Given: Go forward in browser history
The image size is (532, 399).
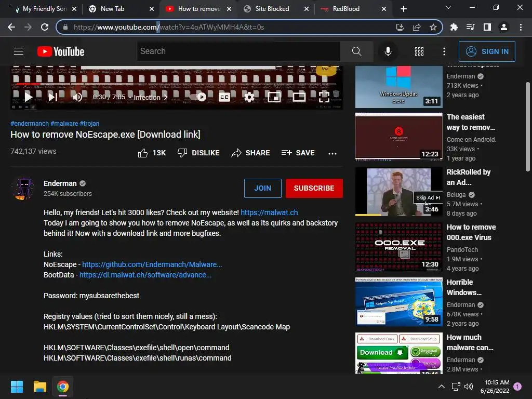Looking at the screenshot, I should (x=28, y=27).
